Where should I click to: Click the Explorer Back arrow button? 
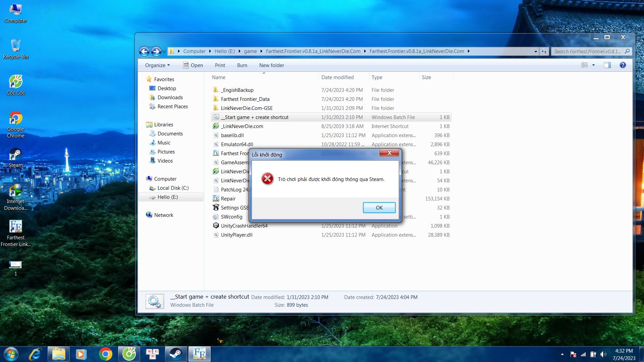144,51
